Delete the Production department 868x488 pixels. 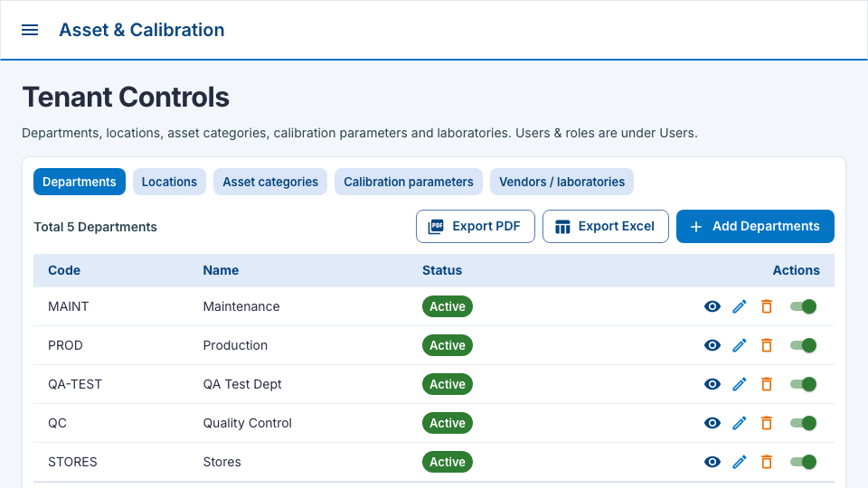coord(767,345)
